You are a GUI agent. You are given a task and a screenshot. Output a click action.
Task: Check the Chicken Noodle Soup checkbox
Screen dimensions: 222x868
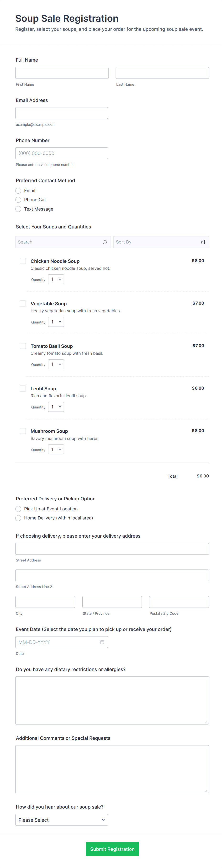pyautogui.click(x=23, y=261)
